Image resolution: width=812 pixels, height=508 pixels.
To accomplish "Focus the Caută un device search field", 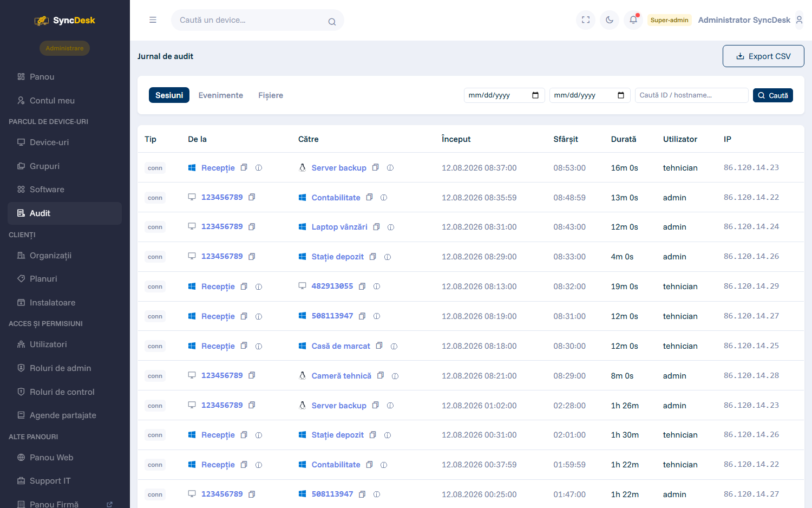I will [x=258, y=20].
